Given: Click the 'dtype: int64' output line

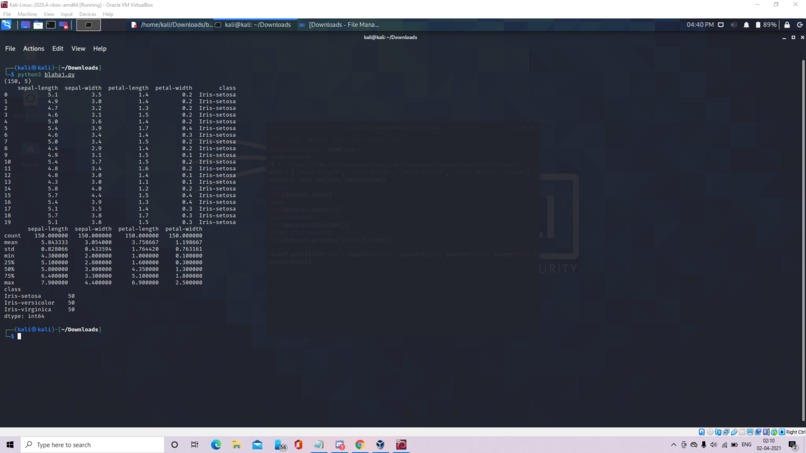Looking at the screenshot, I should pyautogui.click(x=24, y=316).
